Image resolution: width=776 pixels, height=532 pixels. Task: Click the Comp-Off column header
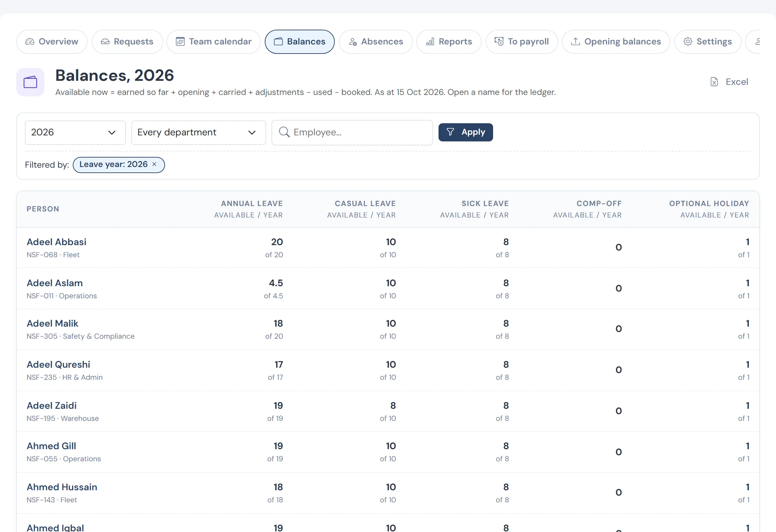(x=587, y=209)
